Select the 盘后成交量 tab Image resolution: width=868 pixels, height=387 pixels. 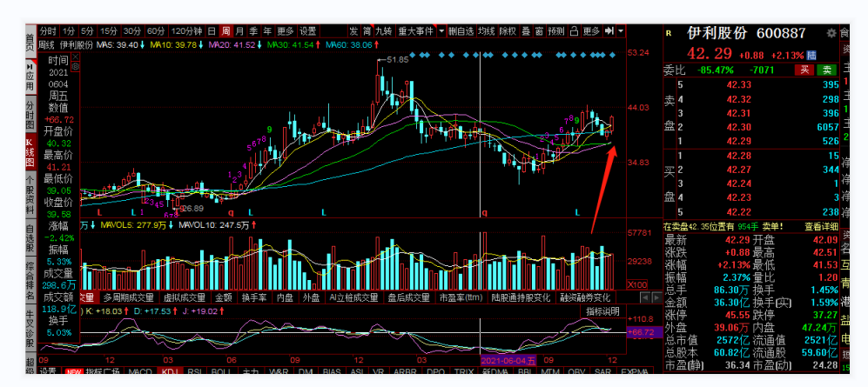(x=408, y=297)
